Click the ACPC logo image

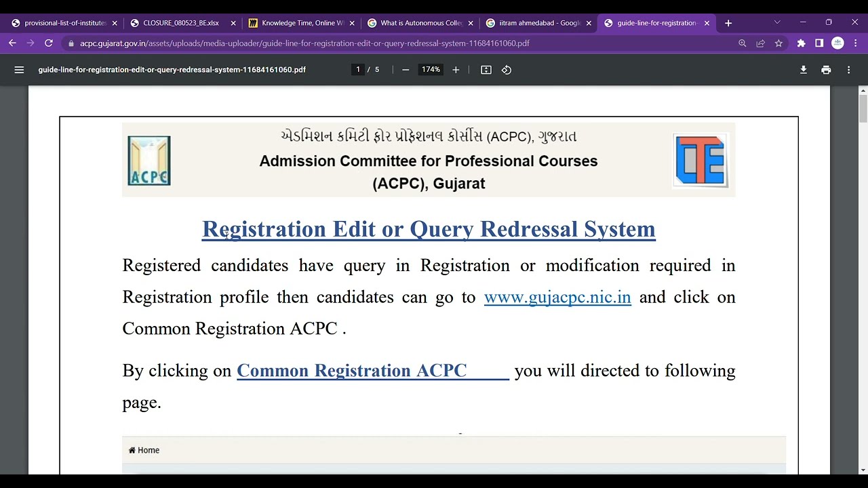point(149,161)
